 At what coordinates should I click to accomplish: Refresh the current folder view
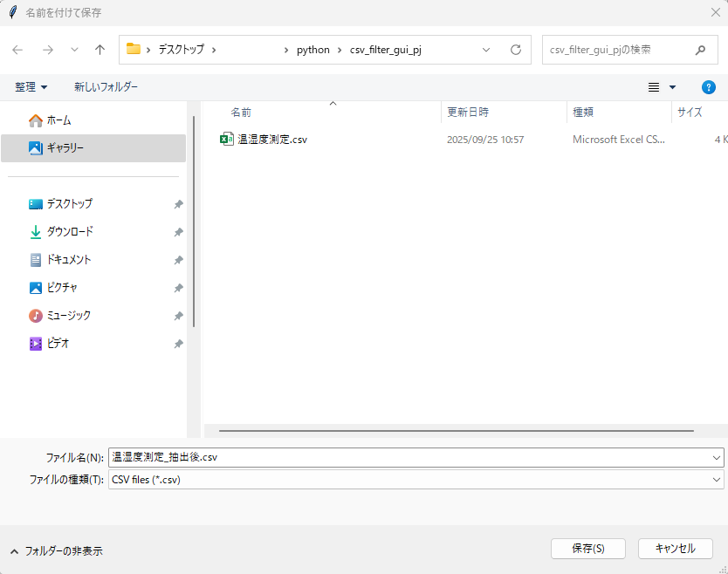[515, 50]
